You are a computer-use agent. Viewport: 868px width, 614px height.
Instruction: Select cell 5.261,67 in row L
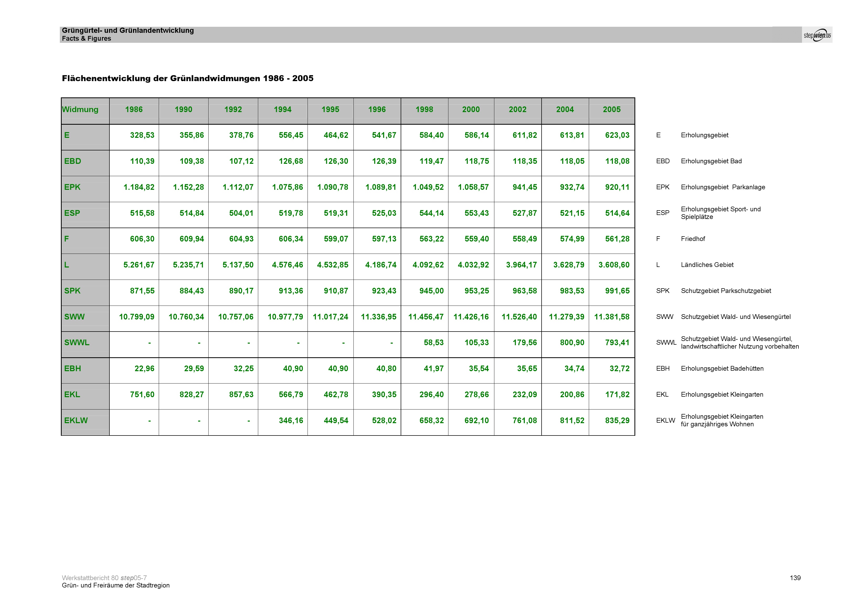139,265
